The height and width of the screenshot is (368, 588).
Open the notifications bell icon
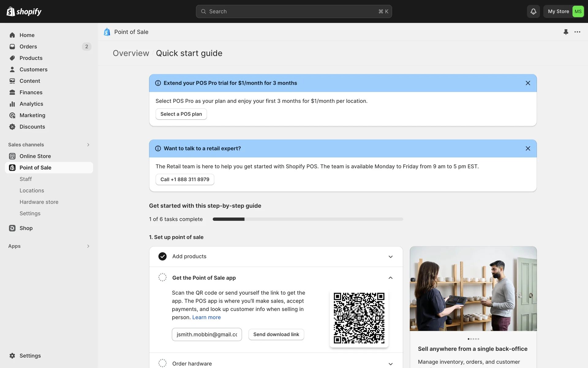(533, 11)
